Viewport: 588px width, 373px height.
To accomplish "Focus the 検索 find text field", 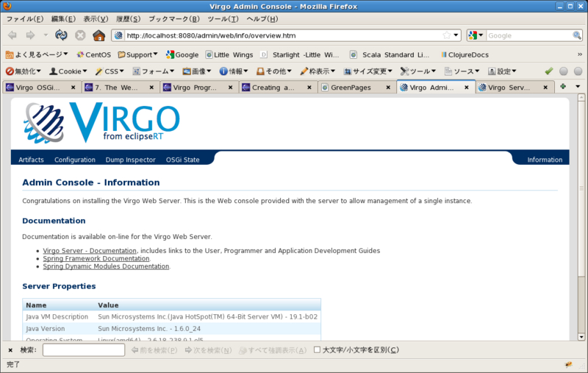I will [x=84, y=350].
